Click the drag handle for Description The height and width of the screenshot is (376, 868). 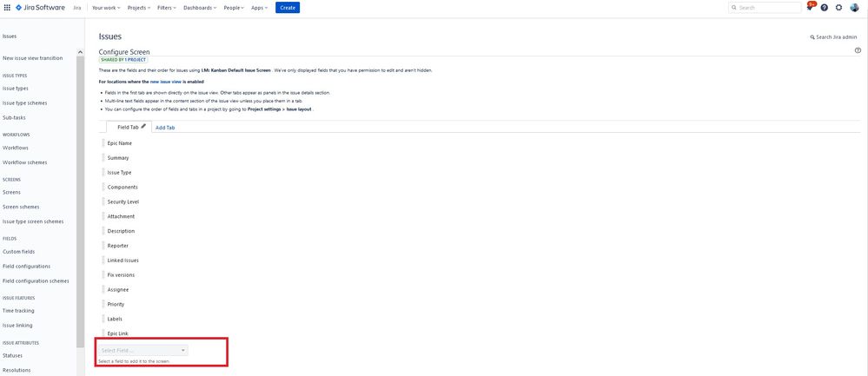(x=103, y=231)
